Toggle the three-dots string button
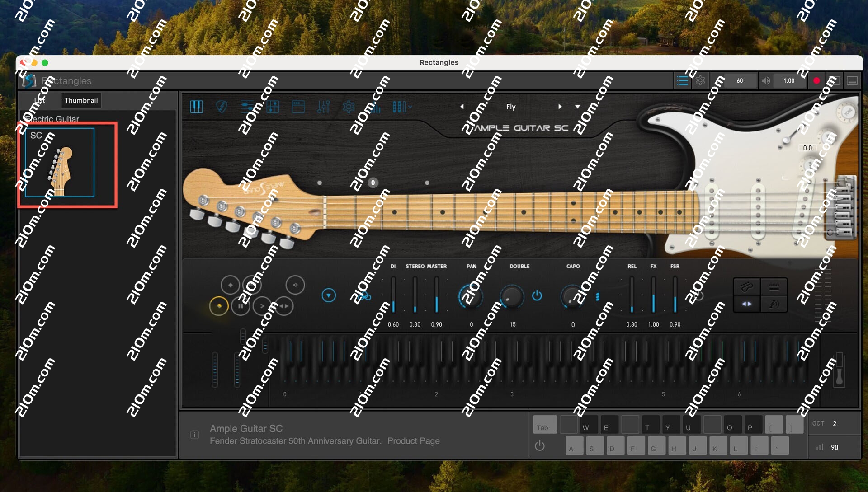 point(774,286)
